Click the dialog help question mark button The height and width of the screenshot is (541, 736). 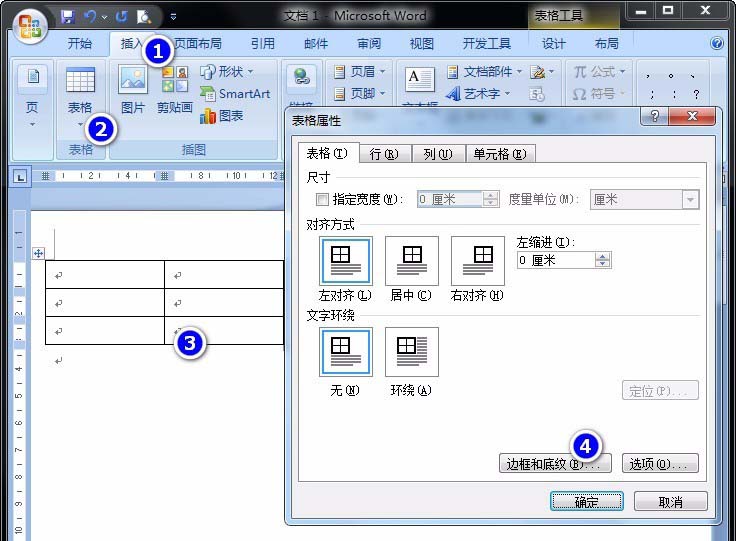[654, 116]
